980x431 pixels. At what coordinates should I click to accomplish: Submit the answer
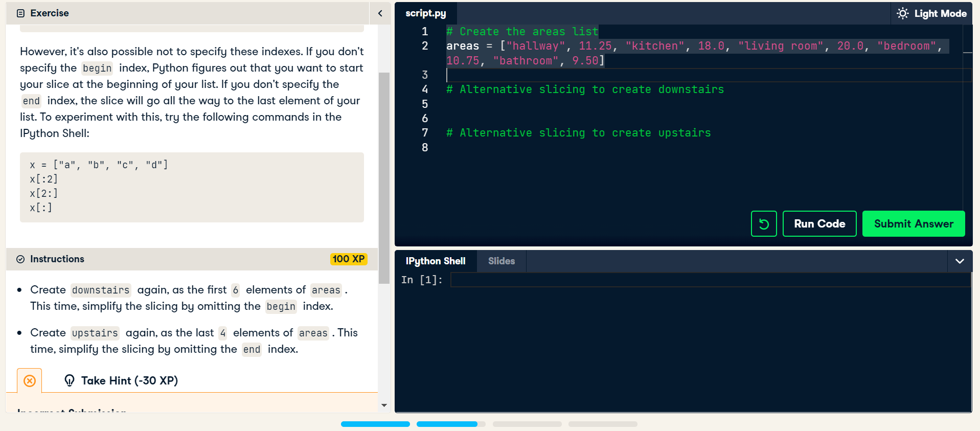(914, 223)
